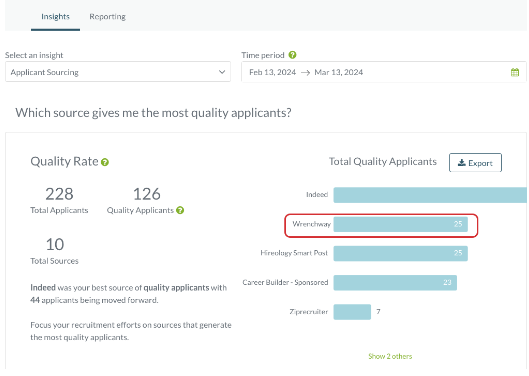529x376 pixels.
Task: Click the Career Builder - Sponsored bar
Action: coord(395,283)
